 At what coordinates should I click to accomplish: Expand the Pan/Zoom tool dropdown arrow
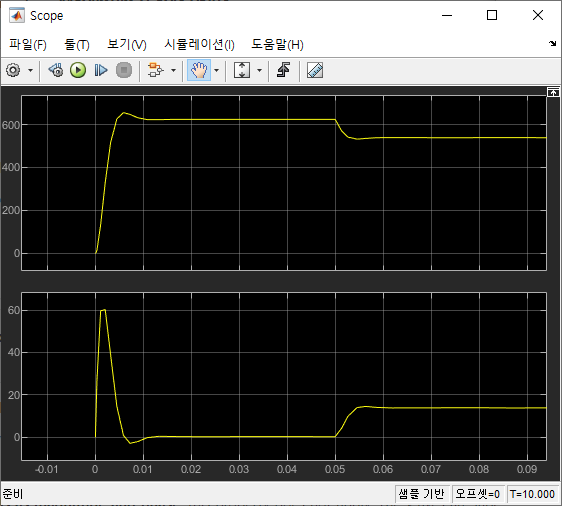tap(216, 70)
